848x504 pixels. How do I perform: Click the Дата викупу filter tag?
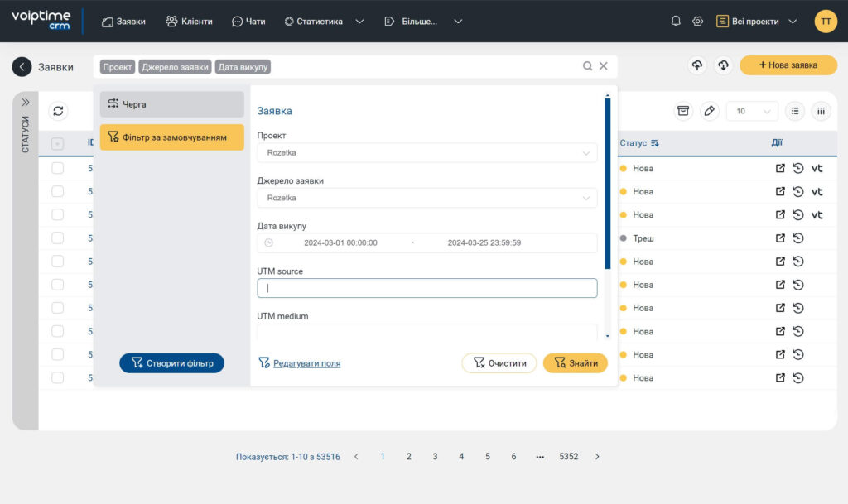pyautogui.click(x=243, y=67)
